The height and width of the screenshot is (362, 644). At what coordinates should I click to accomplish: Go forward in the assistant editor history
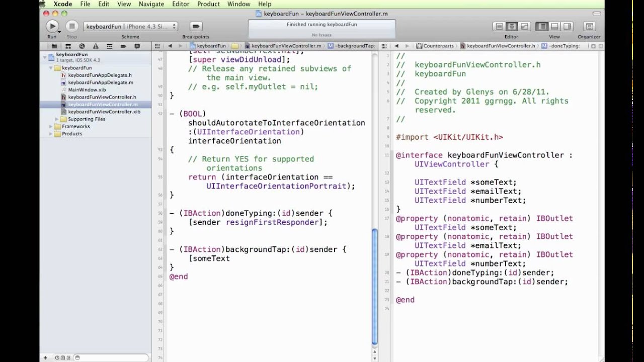pos(407,46)
